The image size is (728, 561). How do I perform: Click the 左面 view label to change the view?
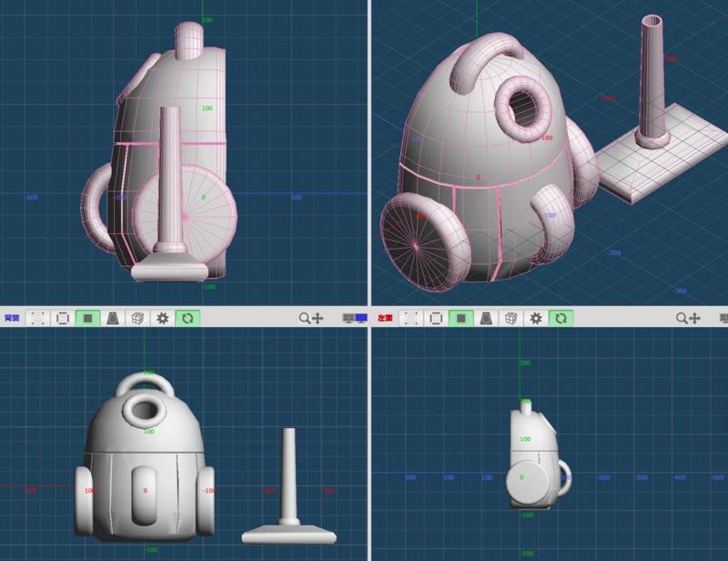pos(384,318)
